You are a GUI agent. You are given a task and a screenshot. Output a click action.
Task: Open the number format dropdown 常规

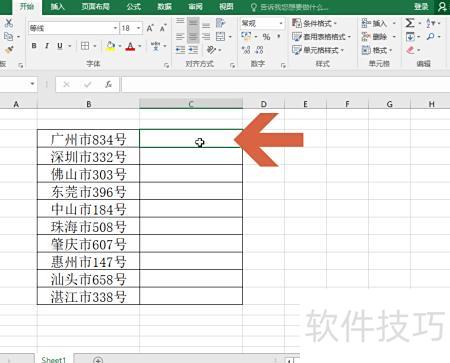(x=281, y=23)
